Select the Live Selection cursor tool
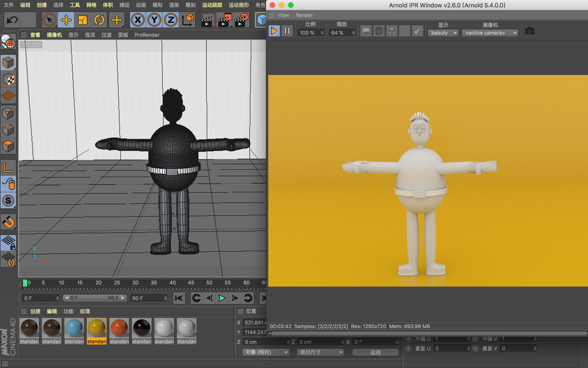588x368 pixels. click(49, 20)
